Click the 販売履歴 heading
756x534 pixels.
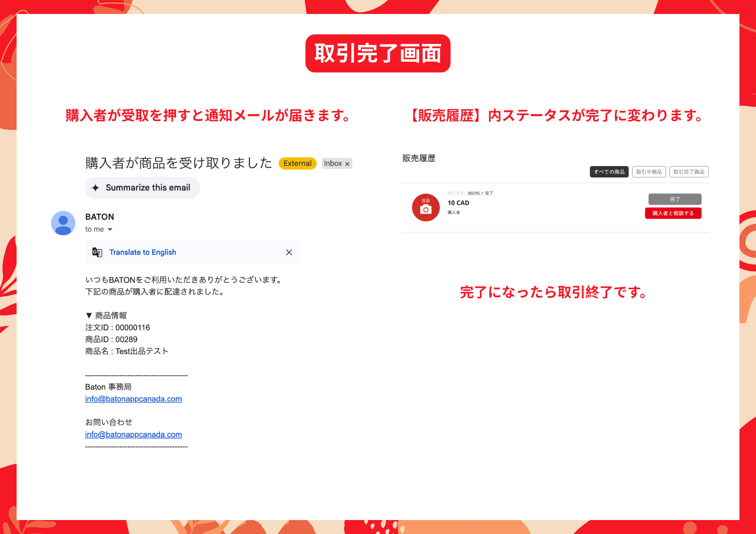pos(419,158)
